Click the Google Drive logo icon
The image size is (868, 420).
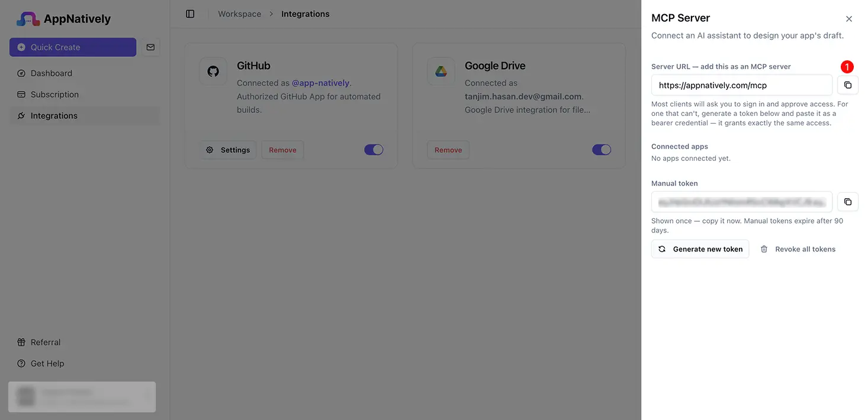pyautogui.click(x=441, y=72)
